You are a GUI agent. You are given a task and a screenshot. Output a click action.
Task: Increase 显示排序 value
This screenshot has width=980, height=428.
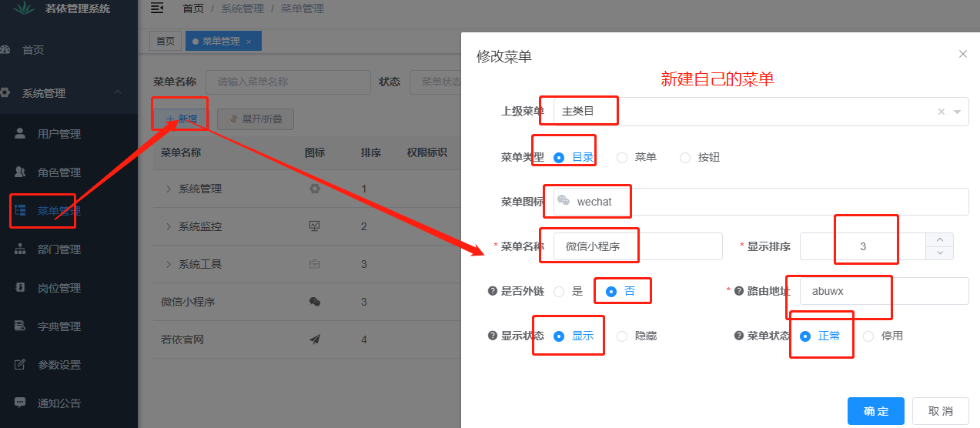point(939,239)
